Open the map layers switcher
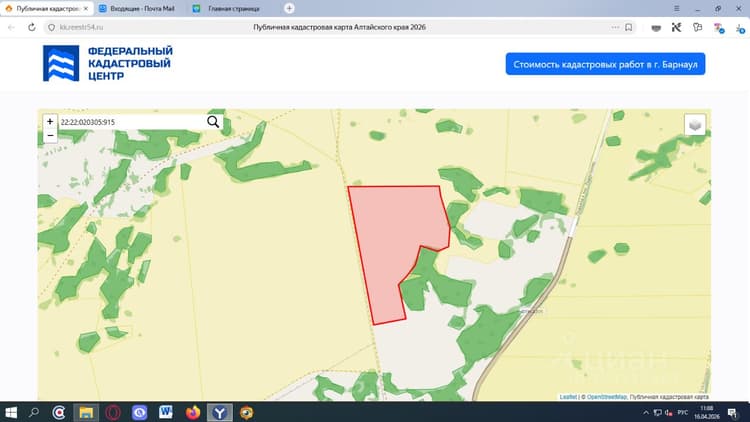This screenshot has width=750, height=422. 695,125
